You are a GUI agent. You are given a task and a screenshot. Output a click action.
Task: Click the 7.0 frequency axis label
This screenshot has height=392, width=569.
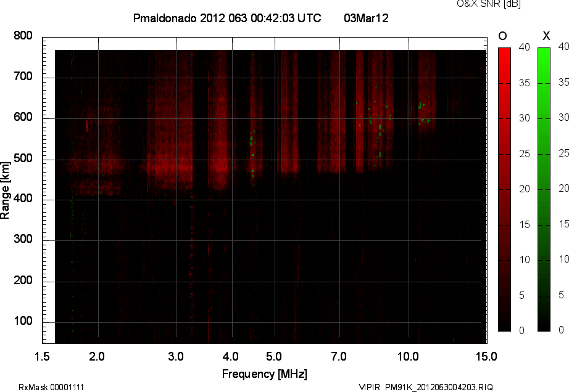point(339,356)
